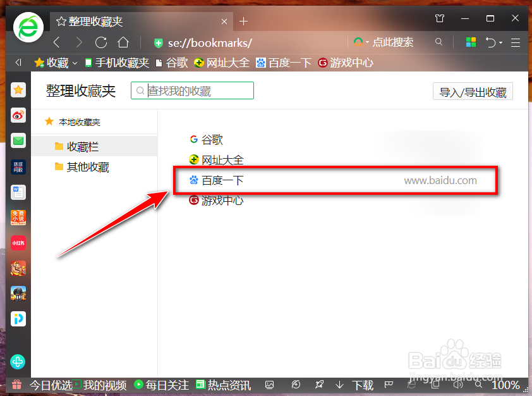Open 游戏中心 bookmark in bookmarks bar
This screenshot has height=396, width=532.
pos(346,63)
